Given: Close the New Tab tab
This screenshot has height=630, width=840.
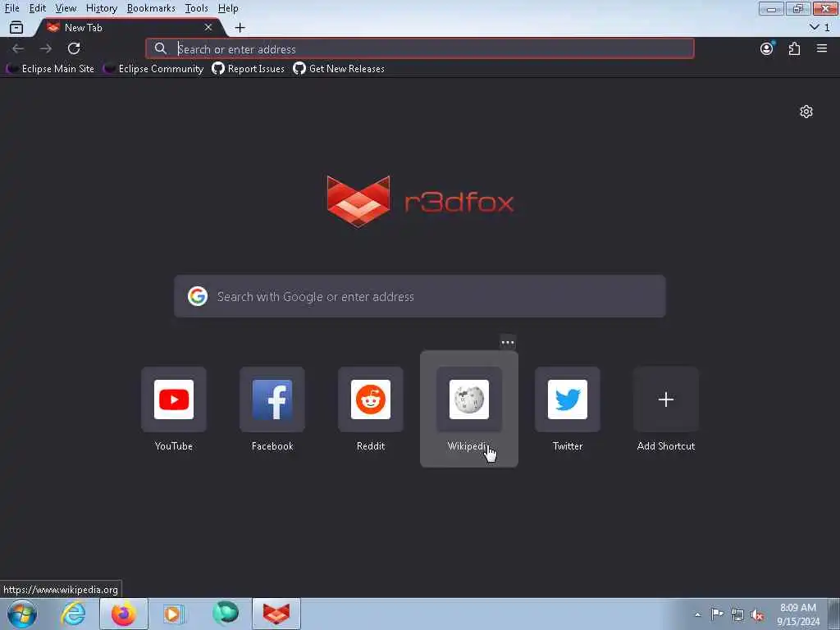Looking at the screenshot, I should (x=208, y=27).
